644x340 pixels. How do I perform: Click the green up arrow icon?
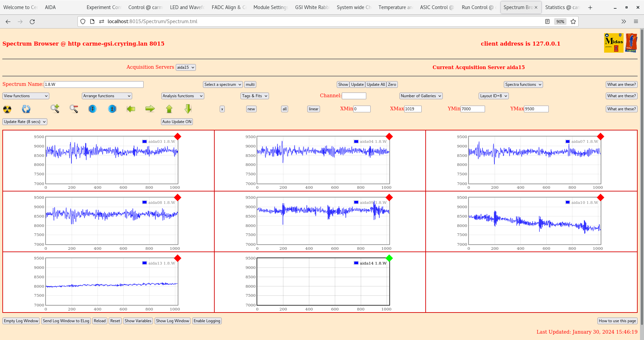[x=169, y=109]
